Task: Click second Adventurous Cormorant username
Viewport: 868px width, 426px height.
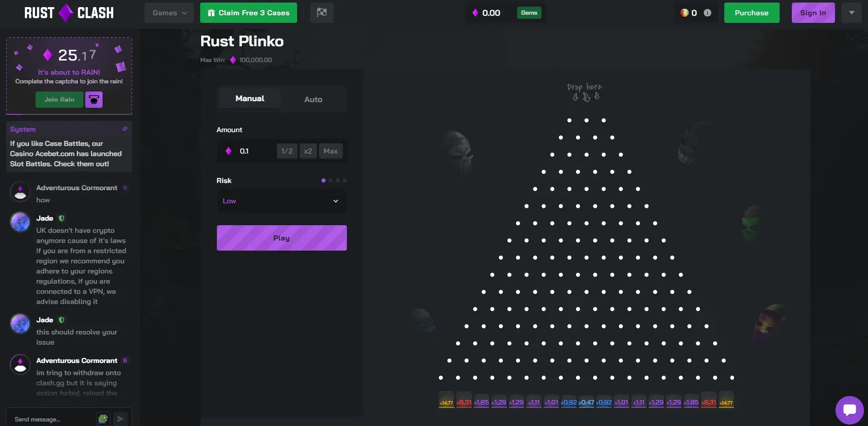Action: (77, 360)
